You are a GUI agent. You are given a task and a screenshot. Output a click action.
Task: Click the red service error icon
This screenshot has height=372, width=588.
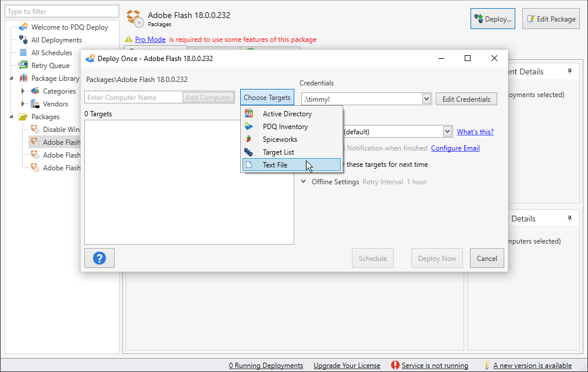tap(395, 365)
